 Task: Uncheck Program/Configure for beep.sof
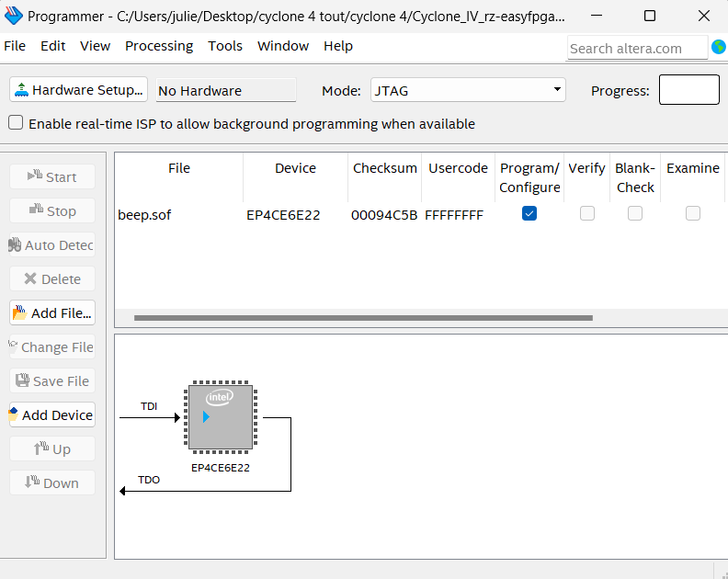coord(529,213)
